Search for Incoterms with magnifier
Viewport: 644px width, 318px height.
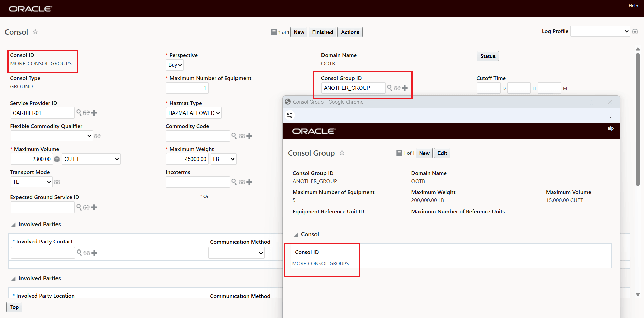coord(234,182)
